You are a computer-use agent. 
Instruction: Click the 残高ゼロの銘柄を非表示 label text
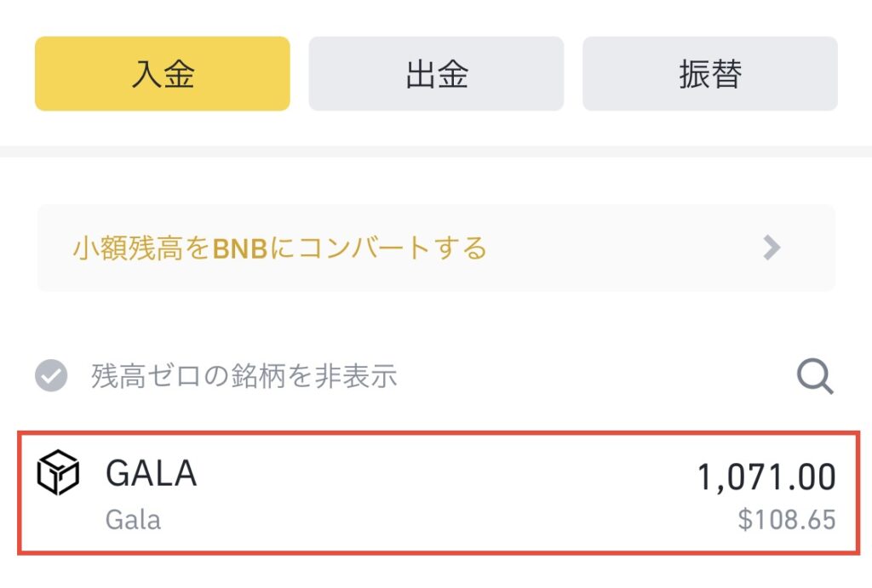tap(244, 376)
